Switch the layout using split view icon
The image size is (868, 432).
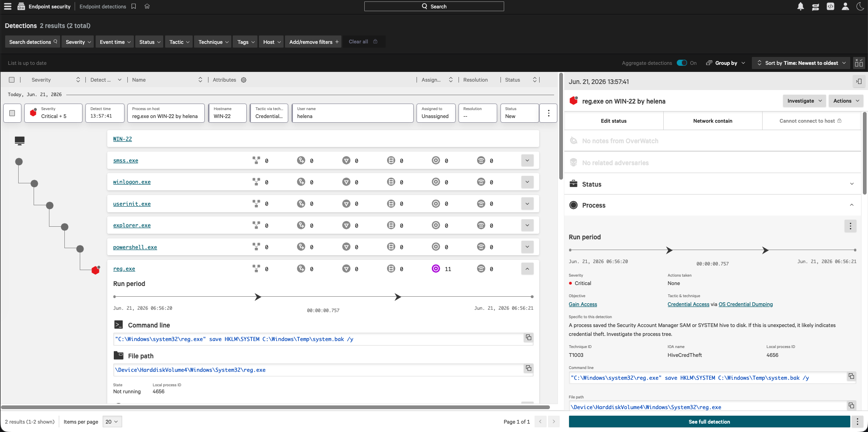tap(859, 63)
